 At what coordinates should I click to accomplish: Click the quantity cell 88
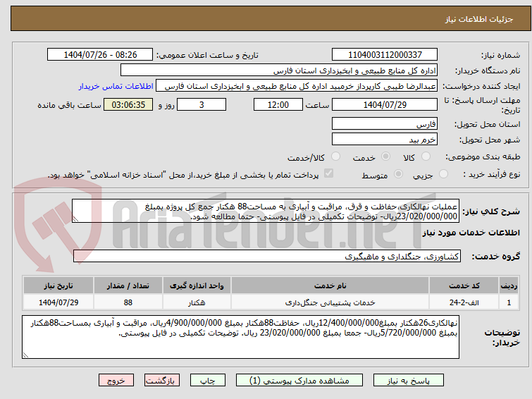tap(128, 302)
